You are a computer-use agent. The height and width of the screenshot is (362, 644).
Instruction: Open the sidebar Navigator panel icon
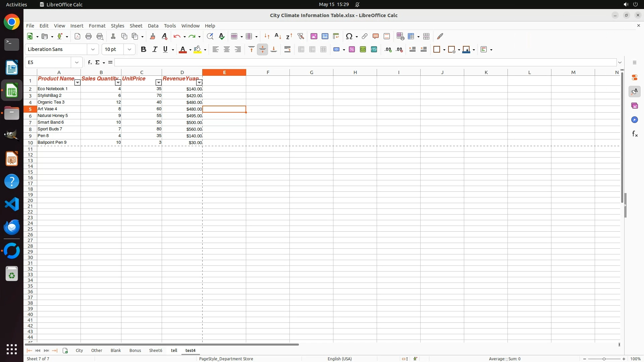[x=634, y=120]
